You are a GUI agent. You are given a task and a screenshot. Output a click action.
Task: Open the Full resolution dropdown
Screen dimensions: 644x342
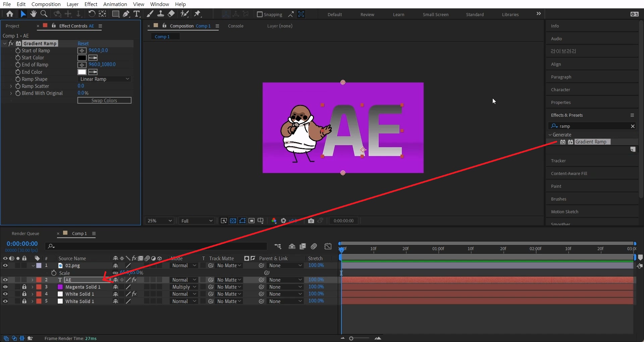tap(197, 221)
